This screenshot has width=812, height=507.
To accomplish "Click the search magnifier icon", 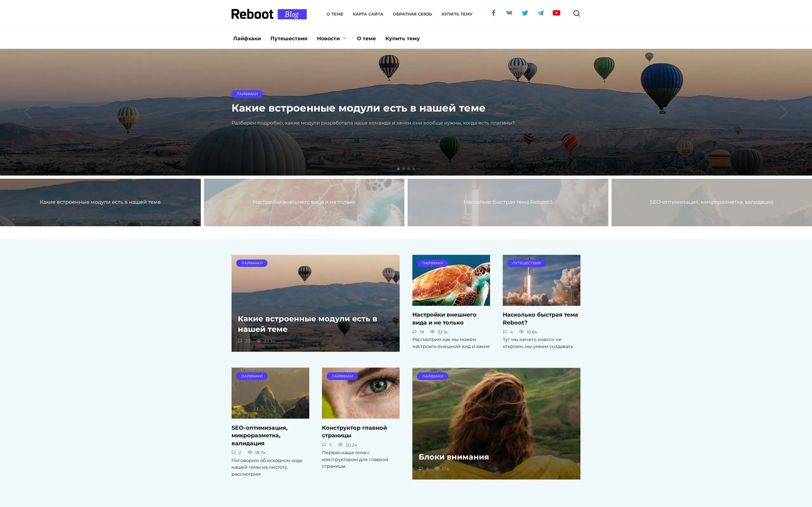I will pos(576,13).
